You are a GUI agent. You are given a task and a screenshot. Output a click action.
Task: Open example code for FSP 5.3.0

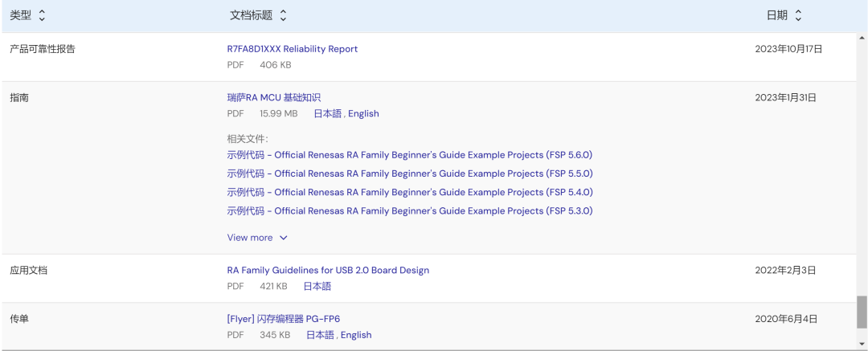click(409, 210)
